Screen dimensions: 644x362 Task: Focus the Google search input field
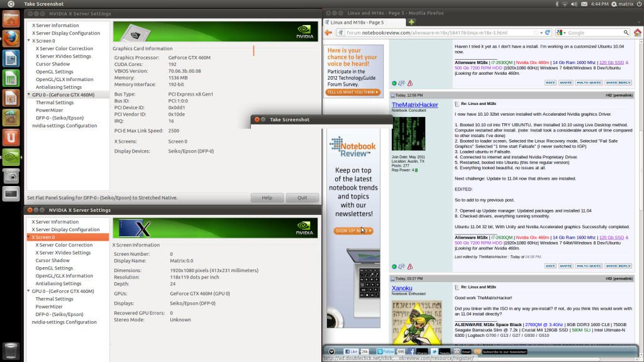(595, 33)
